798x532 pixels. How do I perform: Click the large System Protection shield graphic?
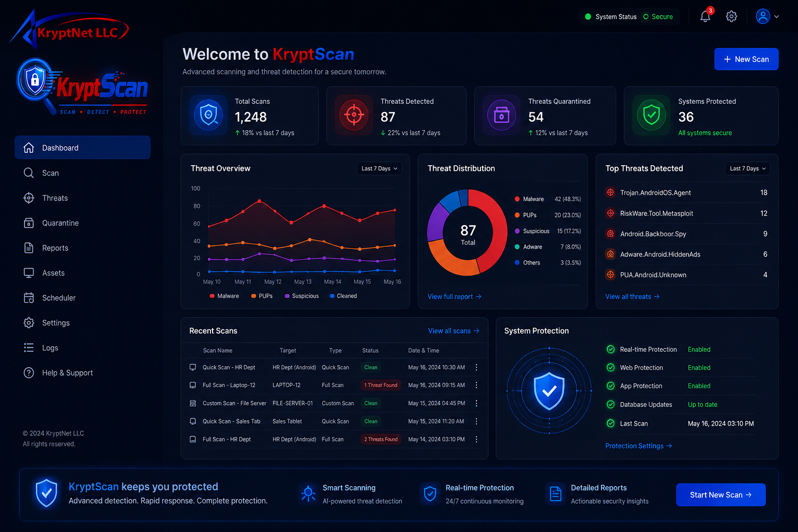click(x=549, y=391)
